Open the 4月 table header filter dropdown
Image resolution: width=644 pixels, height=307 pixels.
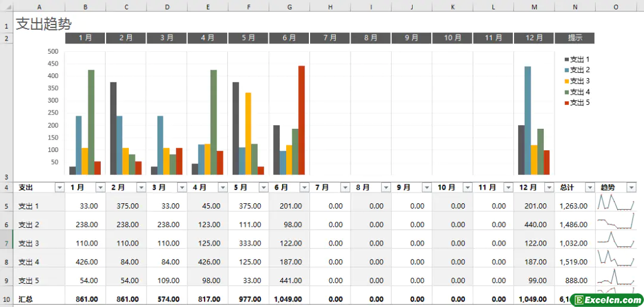coord(222,188)
